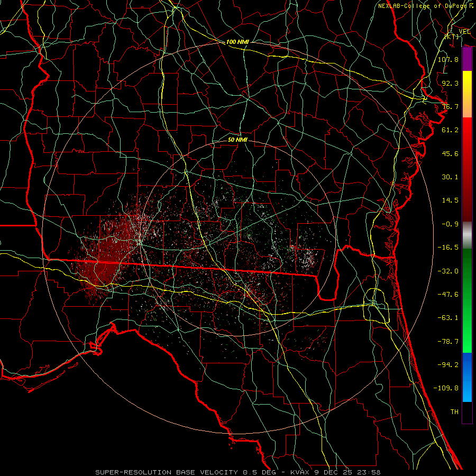Click the -78.7 legend value

(x=448, y=342)
